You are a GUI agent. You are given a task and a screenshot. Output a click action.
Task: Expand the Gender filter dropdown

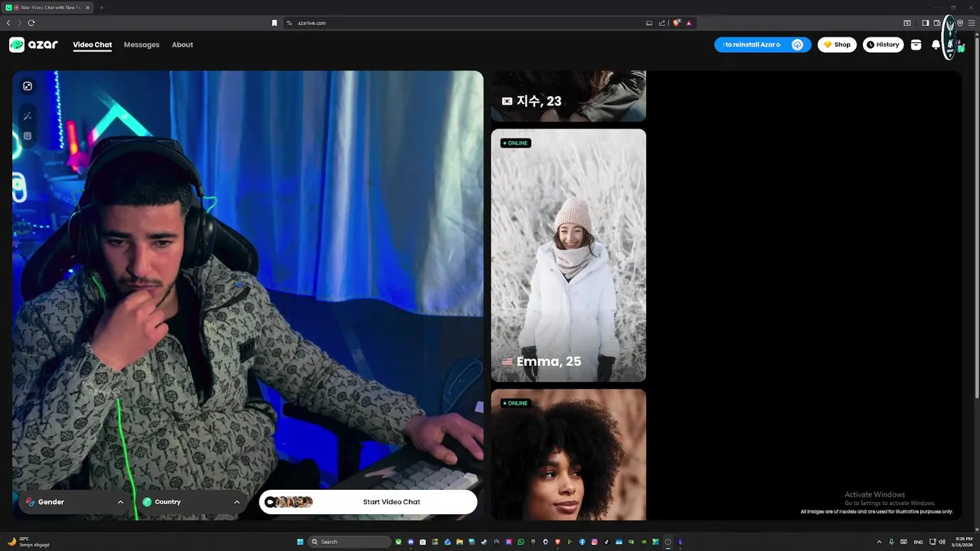click(x=75, y=502)
